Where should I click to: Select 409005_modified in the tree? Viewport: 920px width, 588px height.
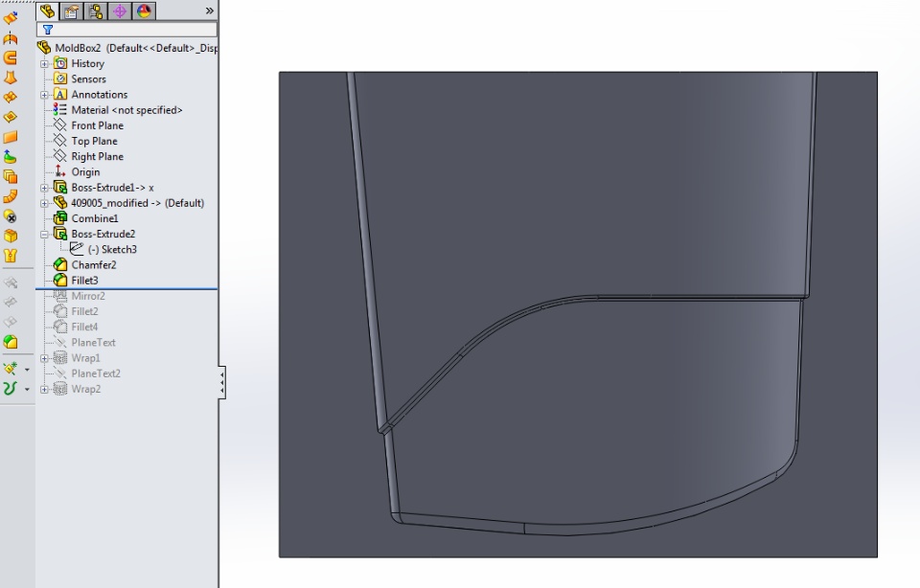click(x=129, y=203)
